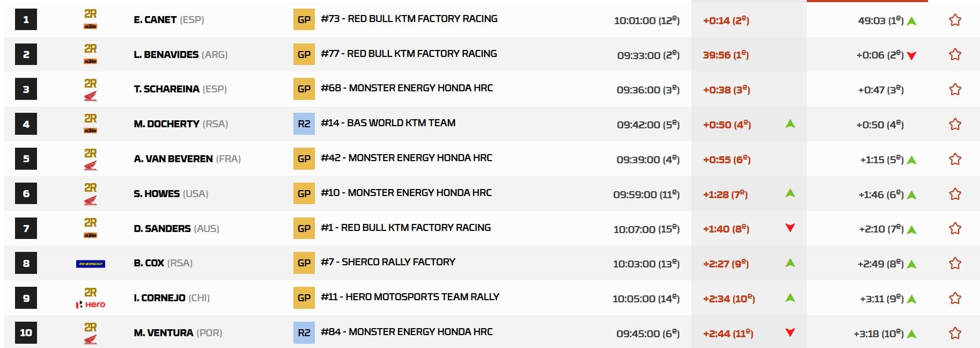Toggle favorite star for L. Benavides
The height and width of the screenshot is (348, 980).
(955, 55)
